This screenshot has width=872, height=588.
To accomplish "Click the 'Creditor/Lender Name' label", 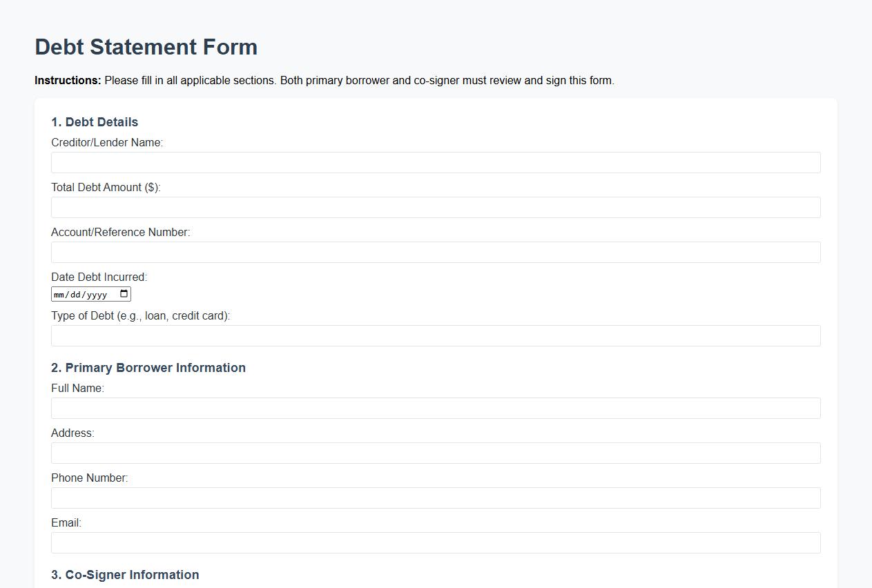I will 107,142.
